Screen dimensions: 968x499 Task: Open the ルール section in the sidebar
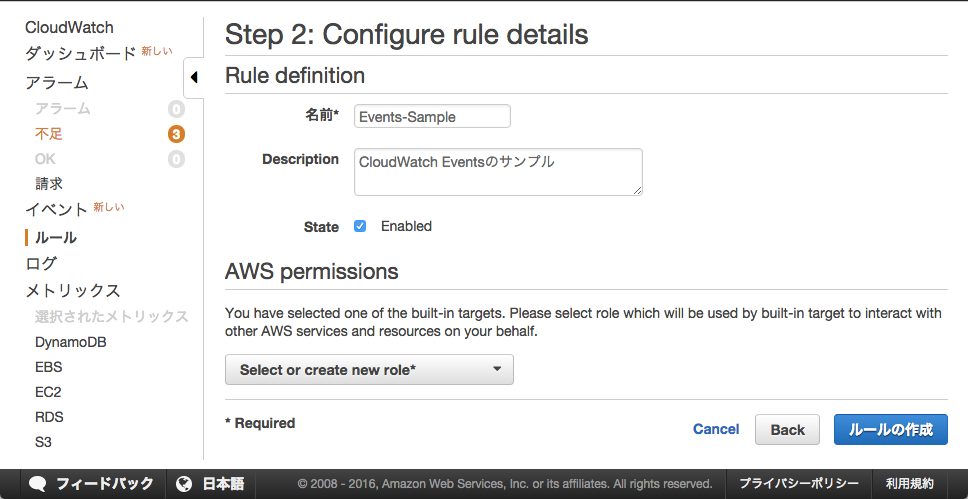(x=56, y=237)
